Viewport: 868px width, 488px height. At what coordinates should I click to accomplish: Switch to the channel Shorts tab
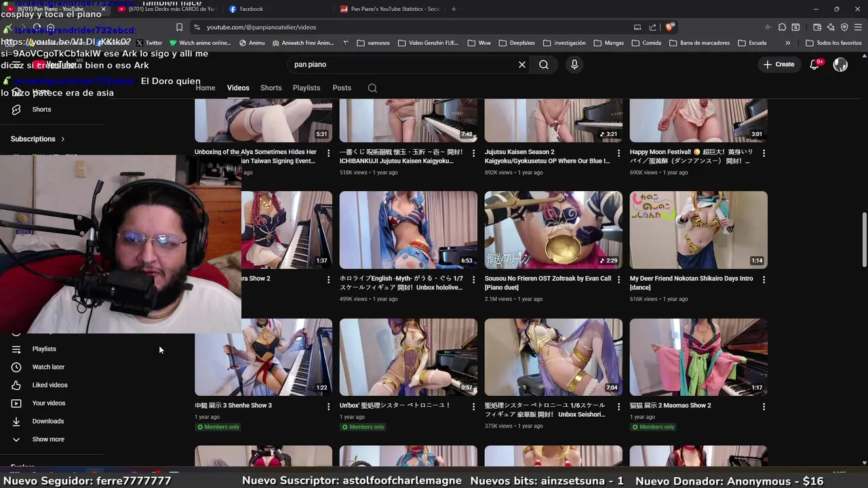click(x=271, y=88)
